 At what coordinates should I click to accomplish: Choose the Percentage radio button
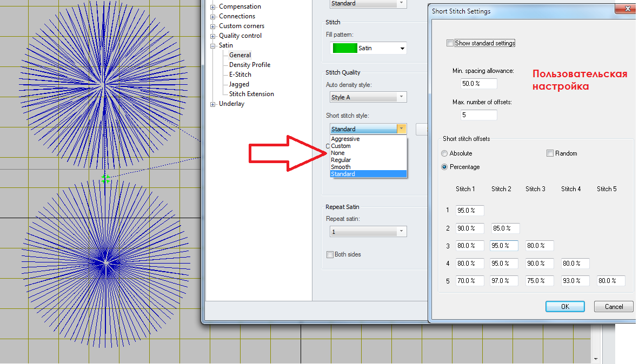tap(445, 167)
